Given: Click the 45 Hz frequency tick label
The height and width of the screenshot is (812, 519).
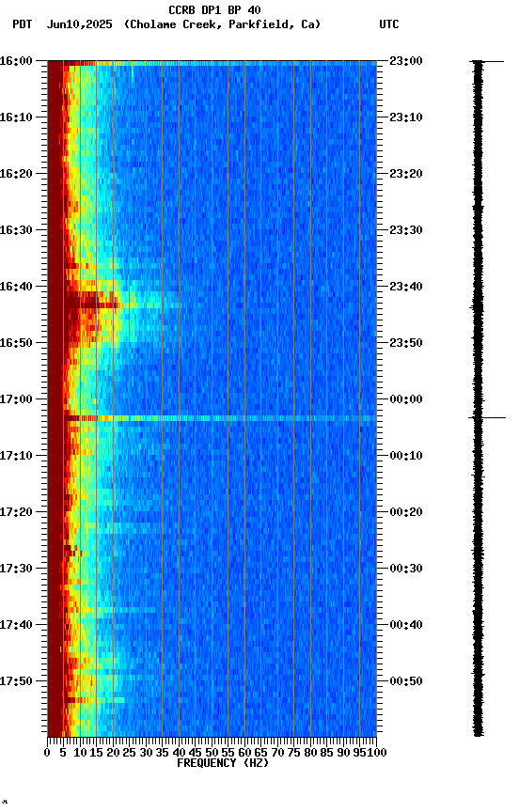Looking at the screenshot, I should coord(196,754).
